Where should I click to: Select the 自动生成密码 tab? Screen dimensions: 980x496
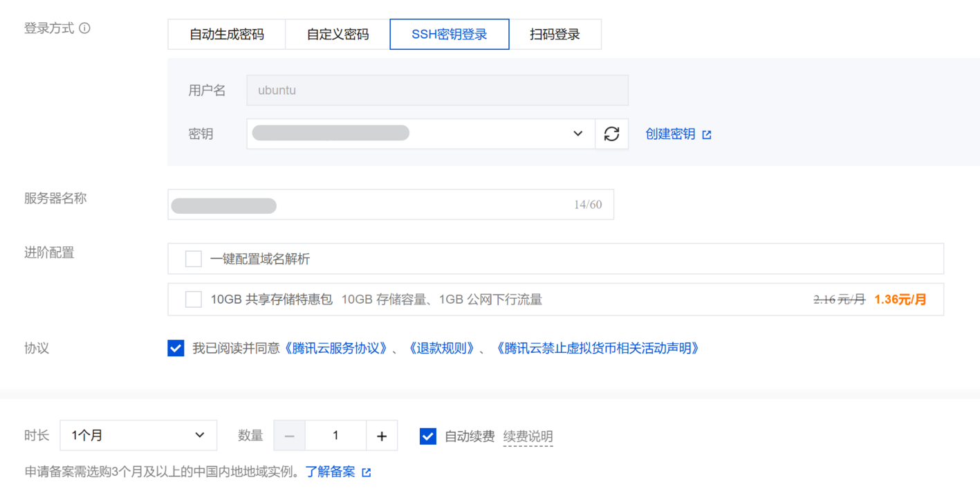(x=227, y=34)
